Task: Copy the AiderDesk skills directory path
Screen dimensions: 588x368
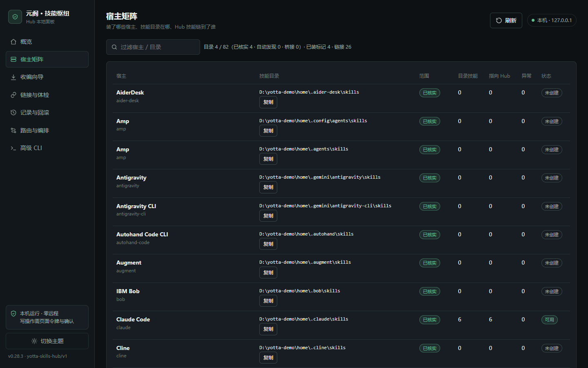Action: pos(268,102)
